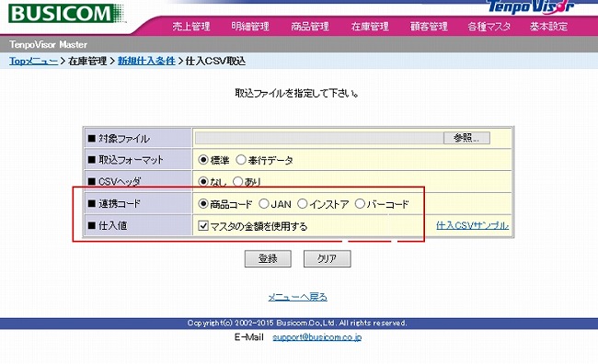598x364 pixels.
Task: Open the 基本設定 menu
Action: [x=548, y=27]
